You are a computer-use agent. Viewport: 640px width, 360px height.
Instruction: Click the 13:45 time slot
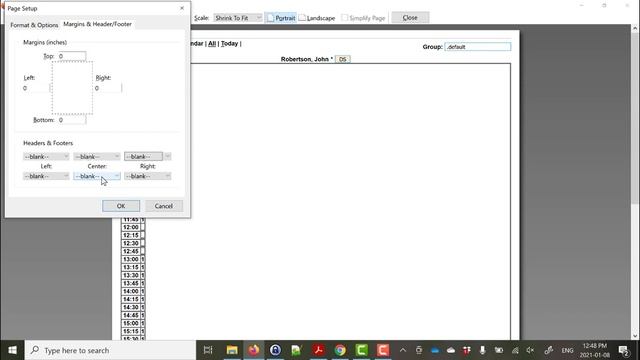pos(131,283)
